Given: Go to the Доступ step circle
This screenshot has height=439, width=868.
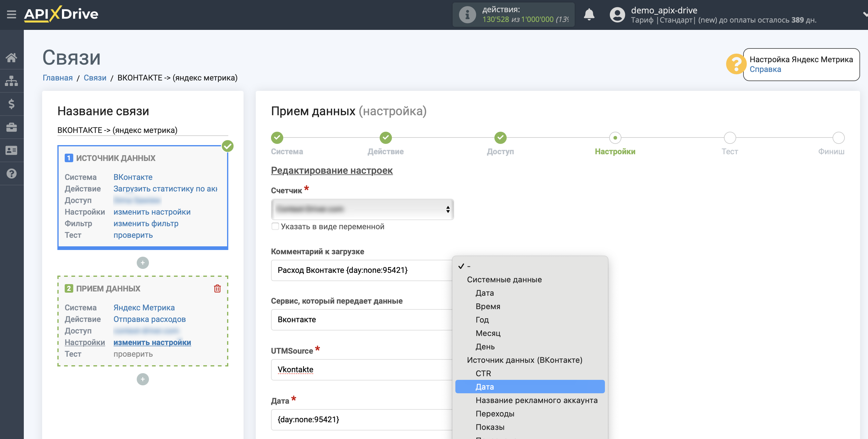Looking at the screenshot, I should (500, 137).
